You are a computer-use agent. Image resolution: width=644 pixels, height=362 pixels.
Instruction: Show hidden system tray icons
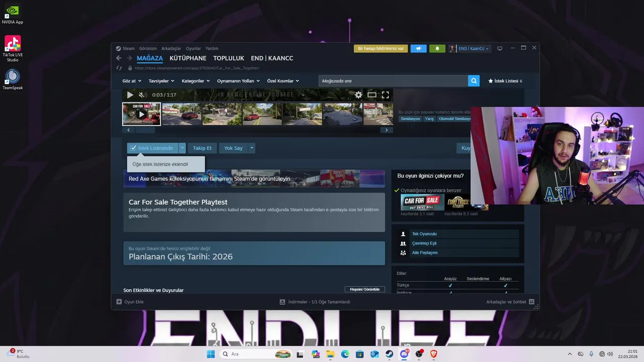[570, 354]
